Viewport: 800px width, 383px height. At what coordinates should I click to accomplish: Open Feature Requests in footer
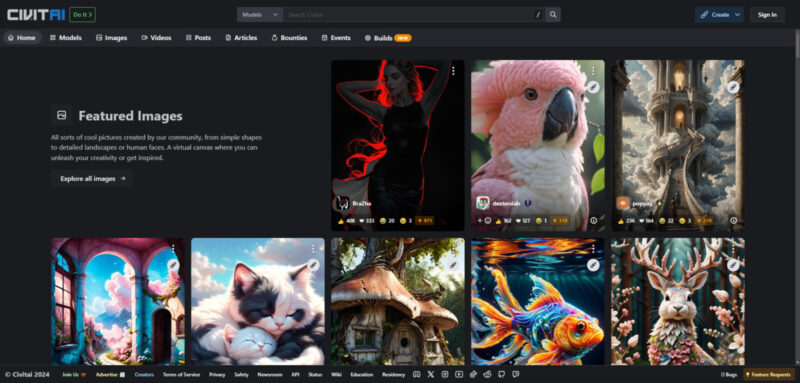coord(769,374)
